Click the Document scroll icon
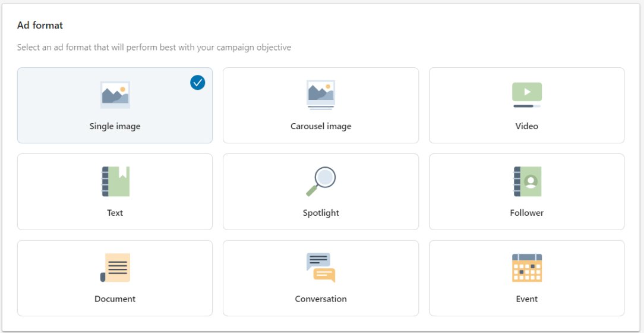This screenshot has width=644, height=333. (x=115, y=268)
